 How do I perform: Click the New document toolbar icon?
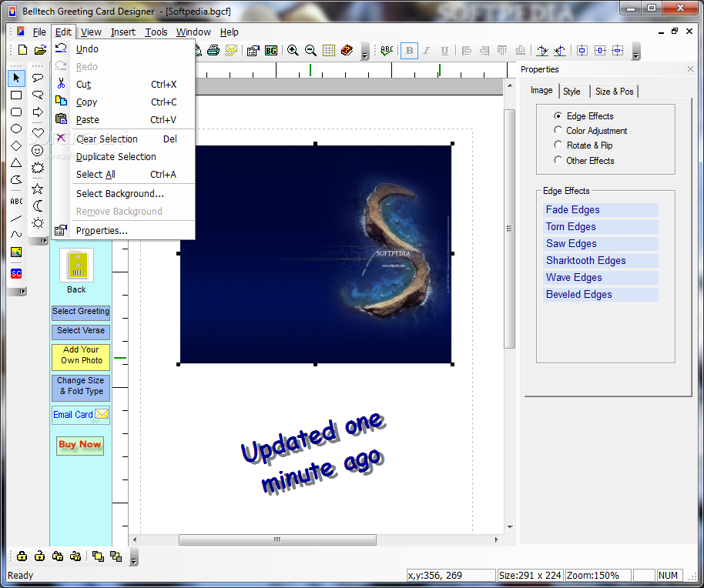[x=22, y=50]
